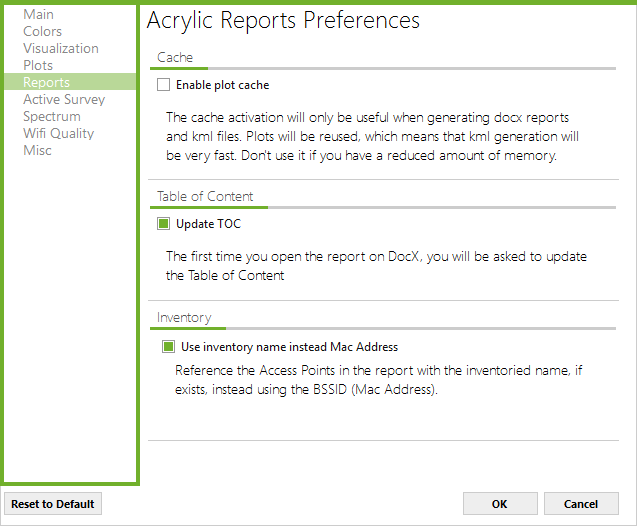637x526 pixels.
Task: Click the 'Update TOC' label text
Action: point(208,224)
